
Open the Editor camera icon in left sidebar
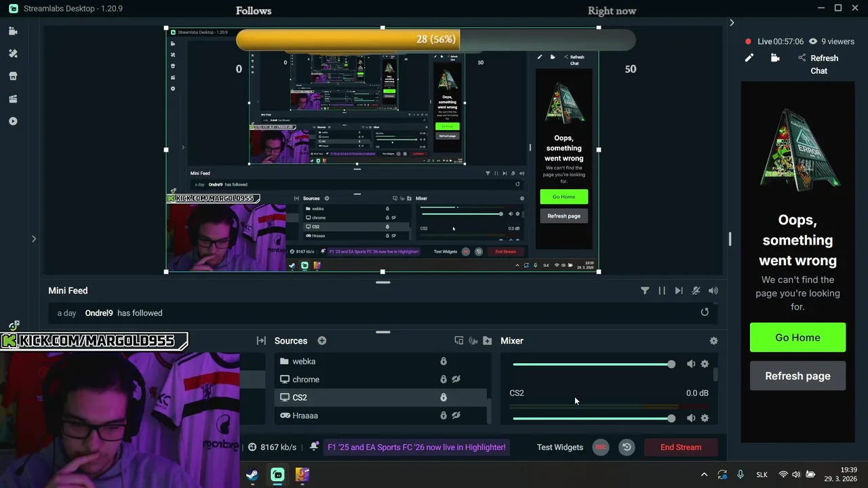coord(13,31)
